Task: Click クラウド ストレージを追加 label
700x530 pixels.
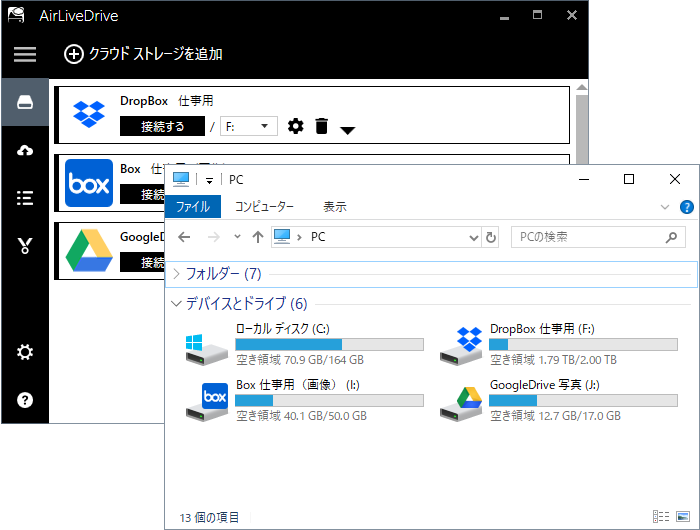Action: [x=155, y=54]
